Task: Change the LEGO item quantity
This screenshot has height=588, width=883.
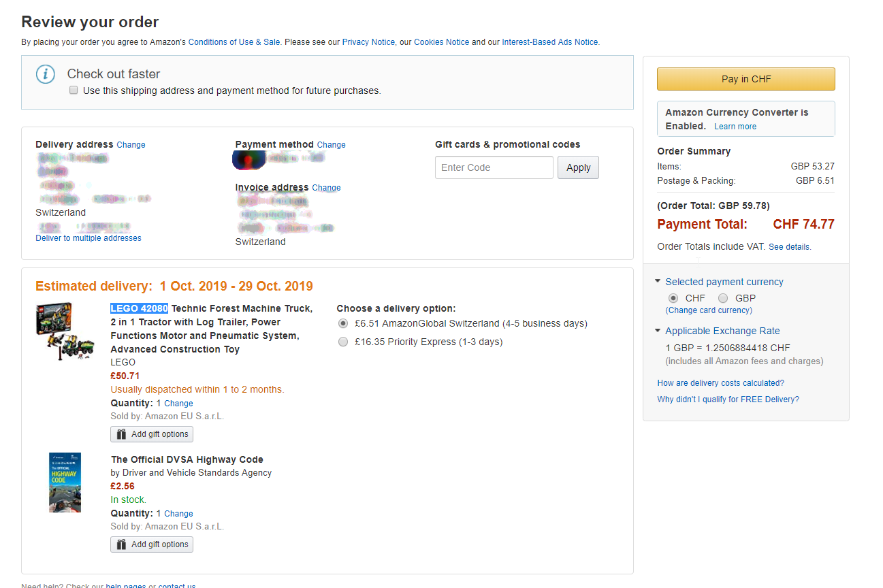Action: [178, 404]
